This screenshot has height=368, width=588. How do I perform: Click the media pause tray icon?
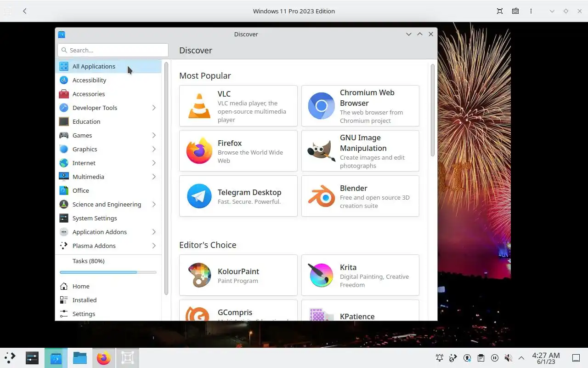point(494,358)
